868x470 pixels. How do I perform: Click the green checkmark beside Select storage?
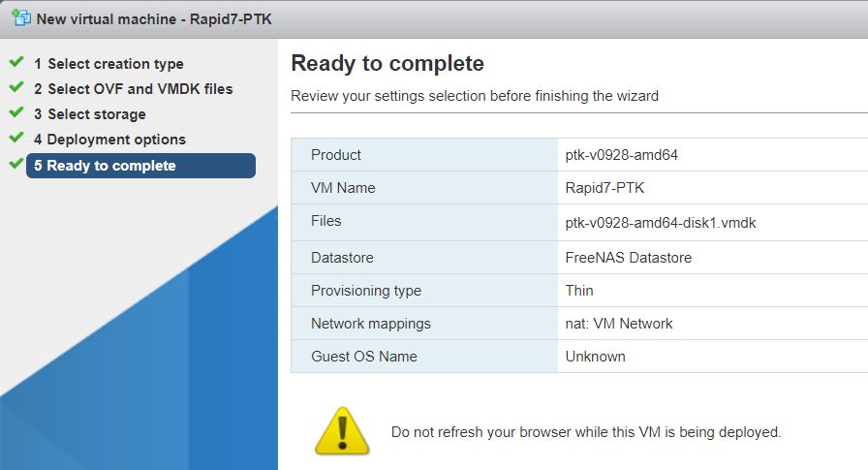pyautogui.click(x=15, y=113)
